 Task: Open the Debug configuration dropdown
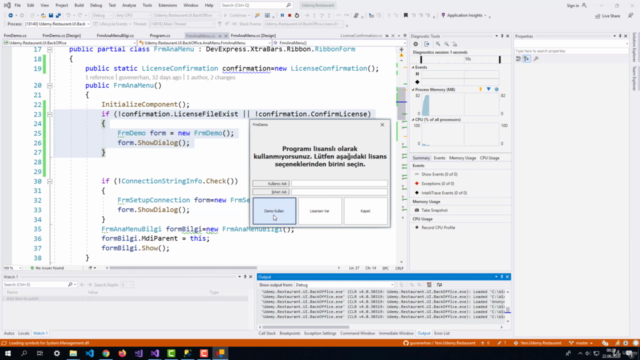coord(102,16)
